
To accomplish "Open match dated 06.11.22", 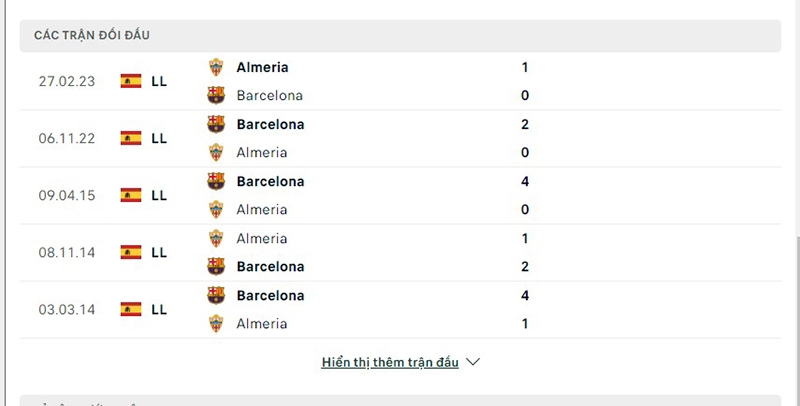I will click(x=67, y=138).
